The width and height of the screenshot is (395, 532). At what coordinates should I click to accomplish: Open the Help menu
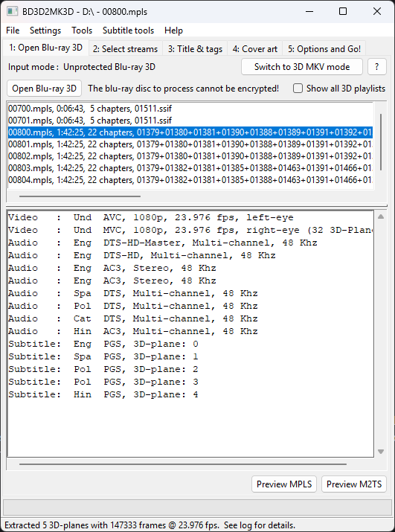coord(174,31)
